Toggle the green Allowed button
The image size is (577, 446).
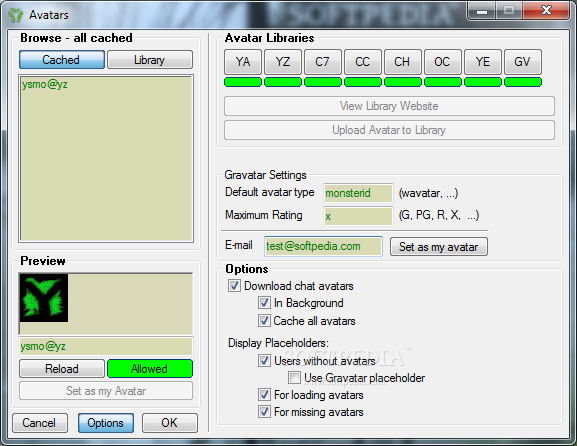(150, 369)
